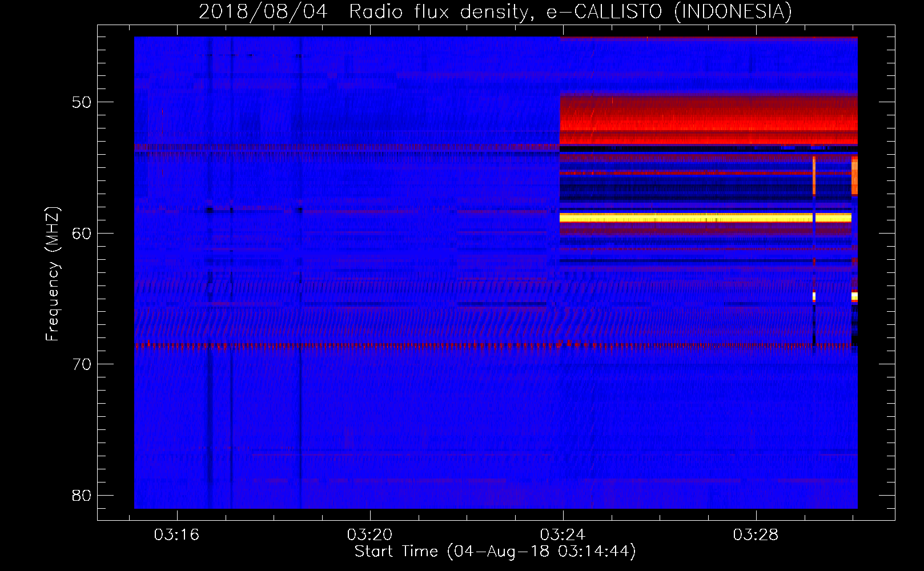Click the "Frequency (MHZ)" y-axis label

click(x=53, y=274)
